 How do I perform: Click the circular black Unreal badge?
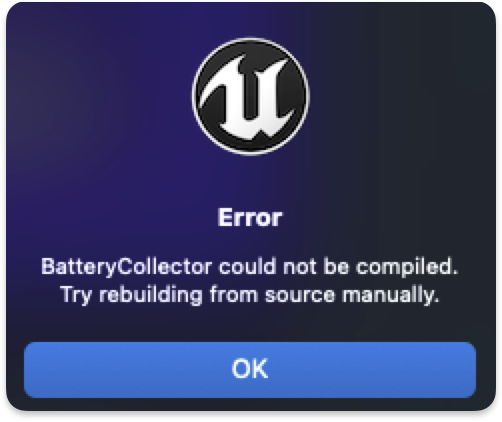(251, 96)
